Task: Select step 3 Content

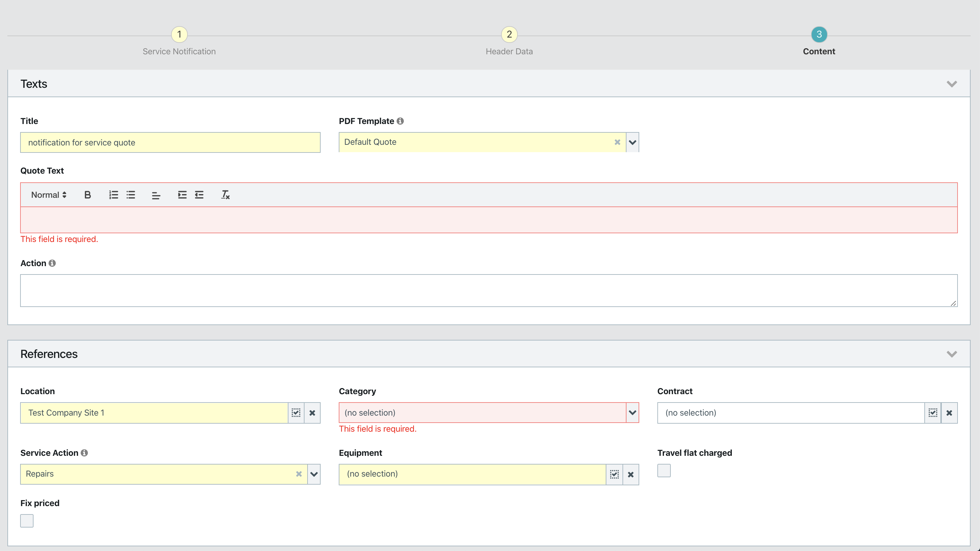Action: pyautogui.click(x=819, y=35)
